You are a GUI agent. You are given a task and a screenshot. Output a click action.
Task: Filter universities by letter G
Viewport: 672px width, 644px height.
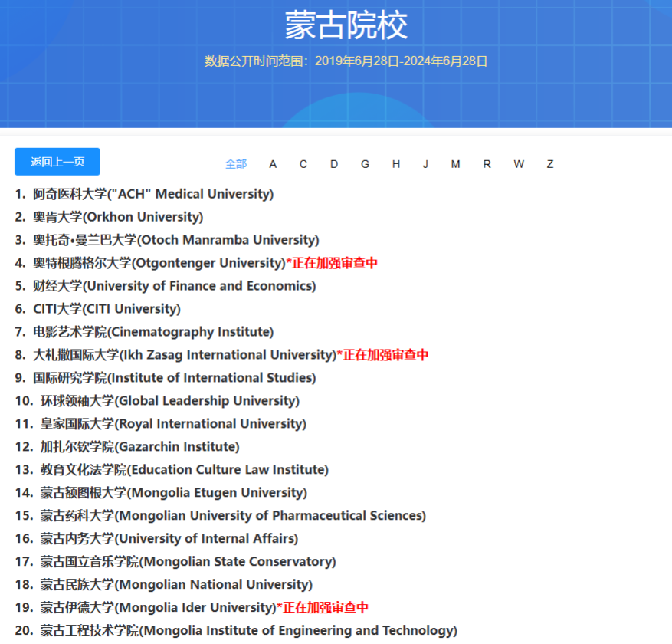tap(365, 164)
